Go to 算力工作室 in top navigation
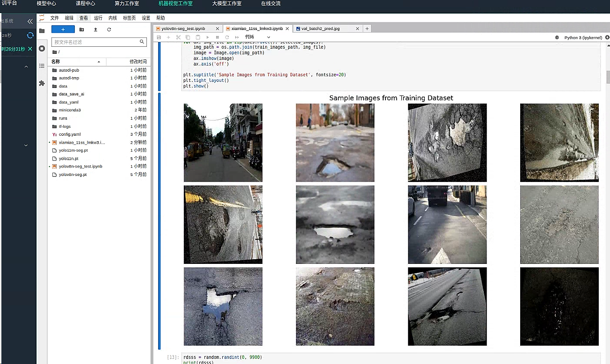Viewport: 610px width, 364px height. point(127,3)
